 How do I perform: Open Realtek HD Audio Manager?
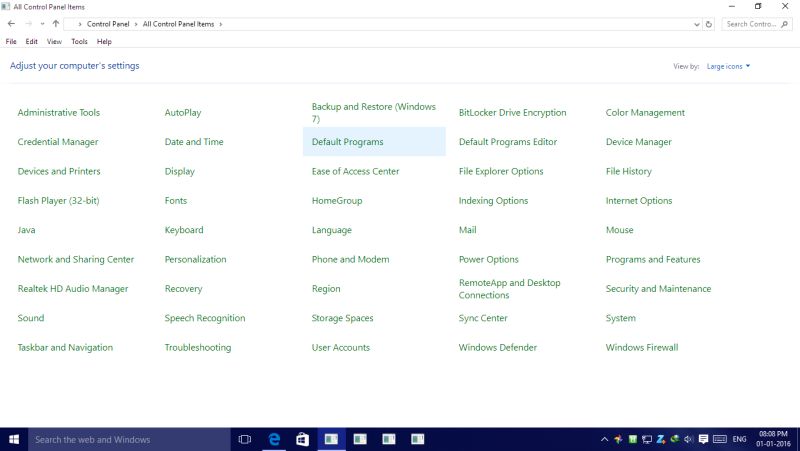(x=72, y=289)
